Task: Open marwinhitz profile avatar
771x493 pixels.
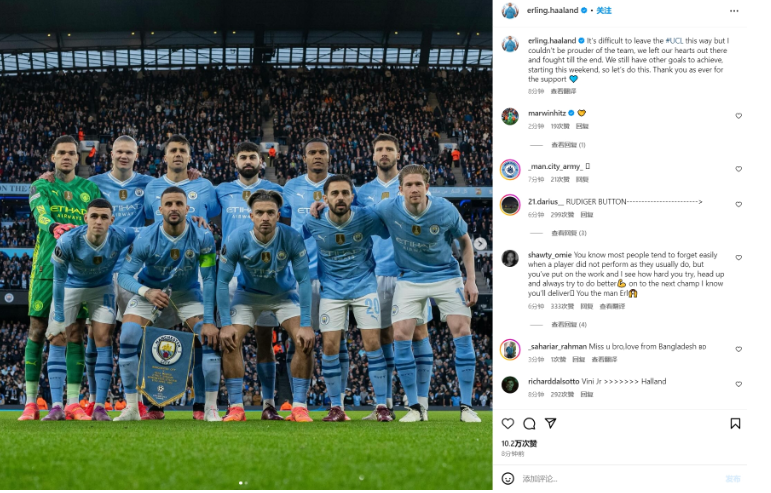Action: pos(510,116)
